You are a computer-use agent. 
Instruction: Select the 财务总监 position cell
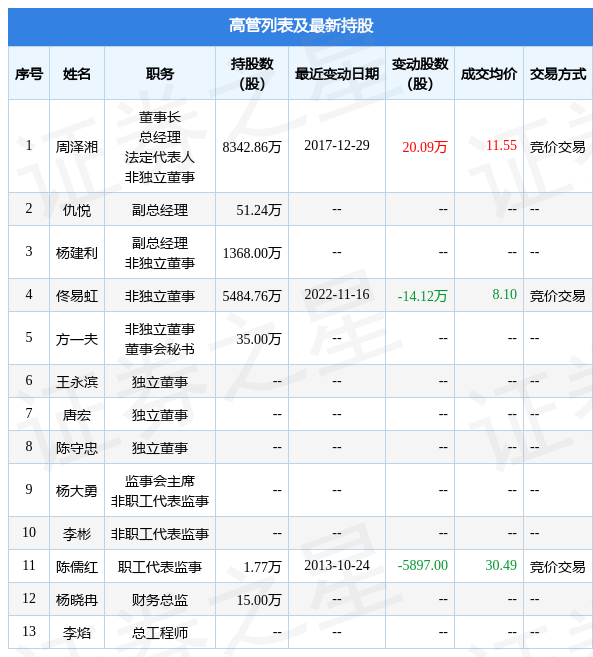160,600
